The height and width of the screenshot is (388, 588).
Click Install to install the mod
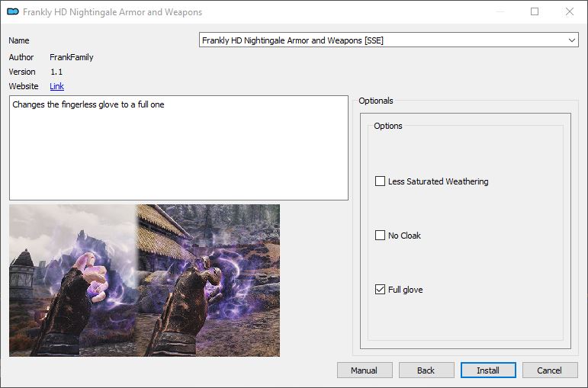click(488, 370)
